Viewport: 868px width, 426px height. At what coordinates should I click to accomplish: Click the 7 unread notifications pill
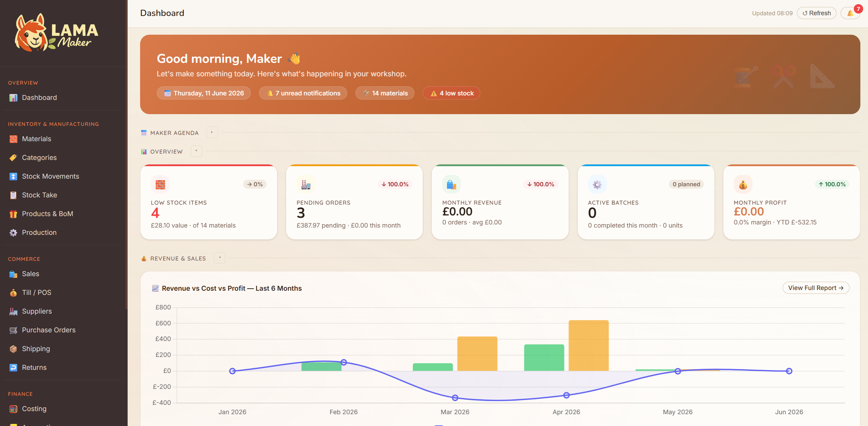coord(303,93)
